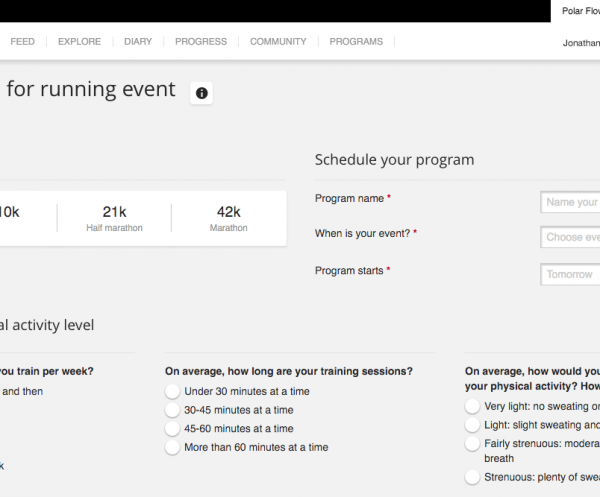600x497 pixels.
Task: Click the Program name input field
Action: 570,202
